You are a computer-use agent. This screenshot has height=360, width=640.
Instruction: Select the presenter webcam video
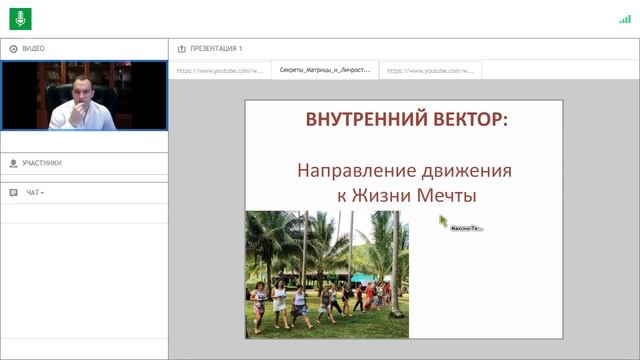[84, 96]
